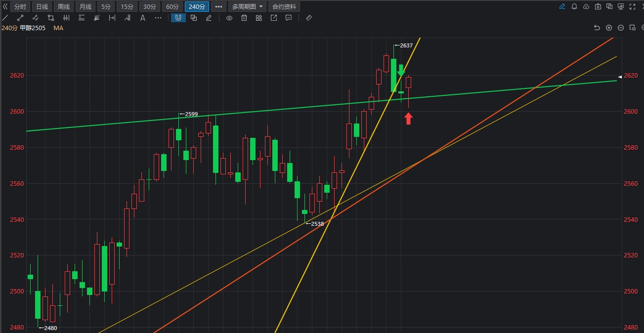Image resolution: width=644 pixels, height=333 pixels.
Task: Select the 30分 timeframe
Action: point(149,7)
